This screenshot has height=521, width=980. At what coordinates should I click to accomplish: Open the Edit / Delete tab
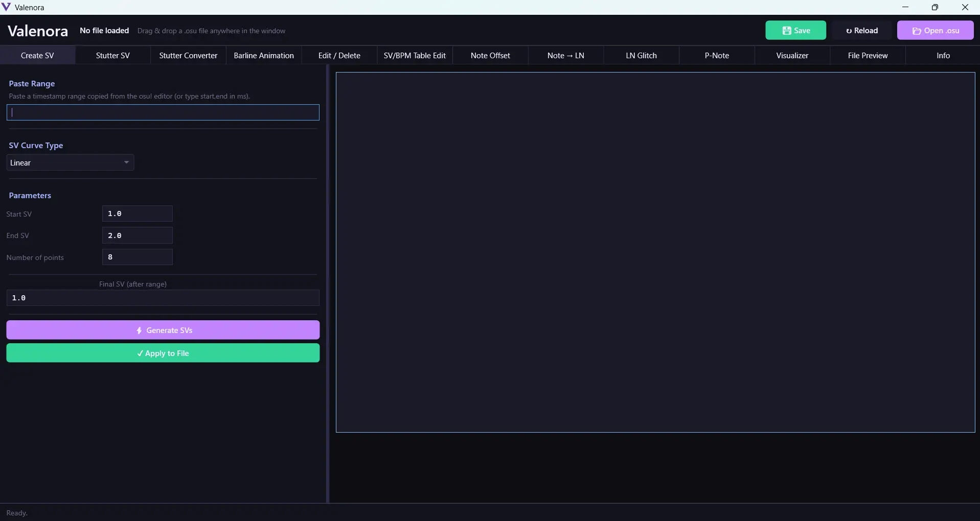pyautogui.click(x=339, y=55)
